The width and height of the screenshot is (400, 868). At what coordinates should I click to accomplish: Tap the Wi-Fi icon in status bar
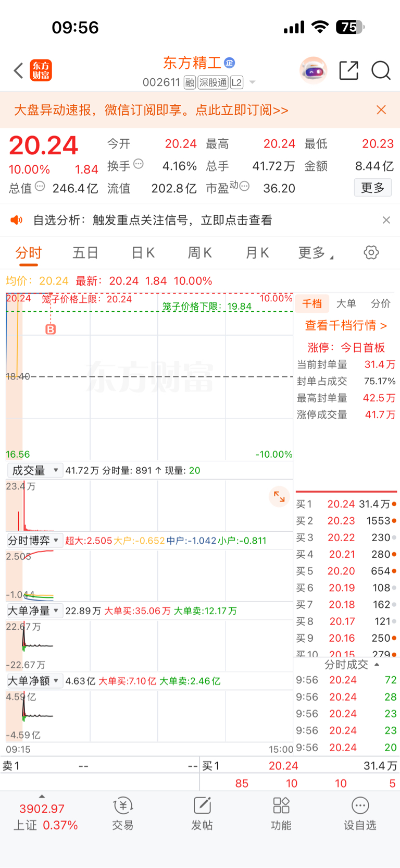[x=320, y=27]
